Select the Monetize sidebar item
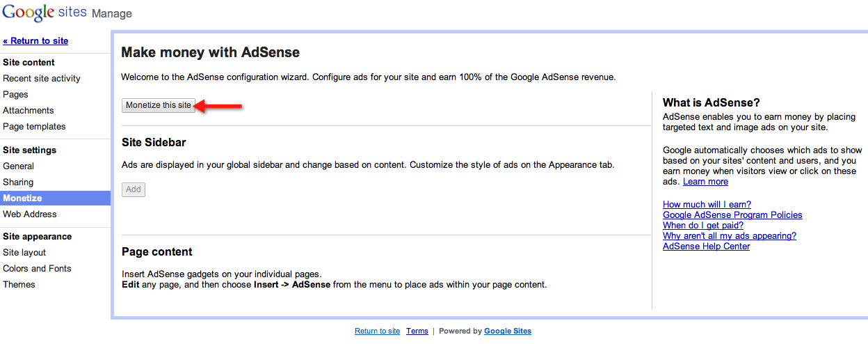 pos(22,198)
